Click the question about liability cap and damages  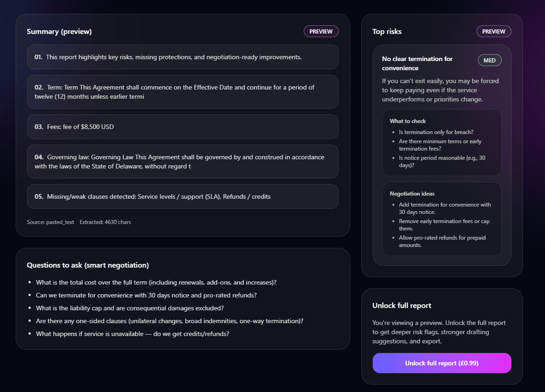point(130,308)
